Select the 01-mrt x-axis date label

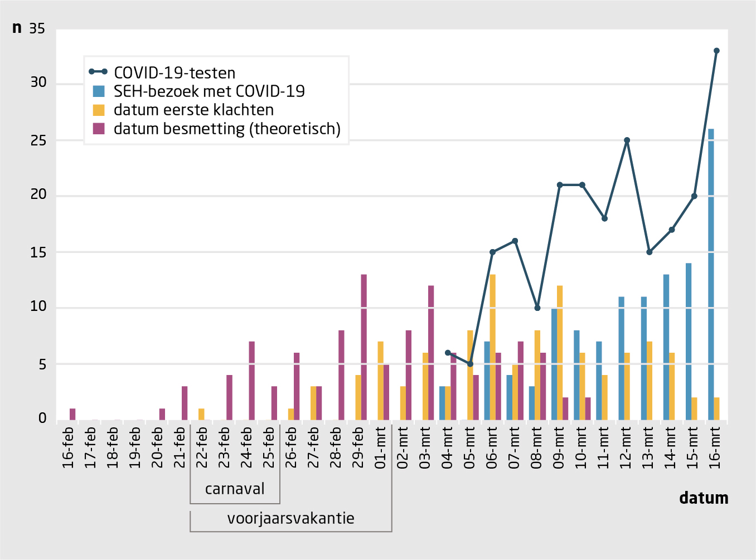pyautogui.click(x=381, y=447)
